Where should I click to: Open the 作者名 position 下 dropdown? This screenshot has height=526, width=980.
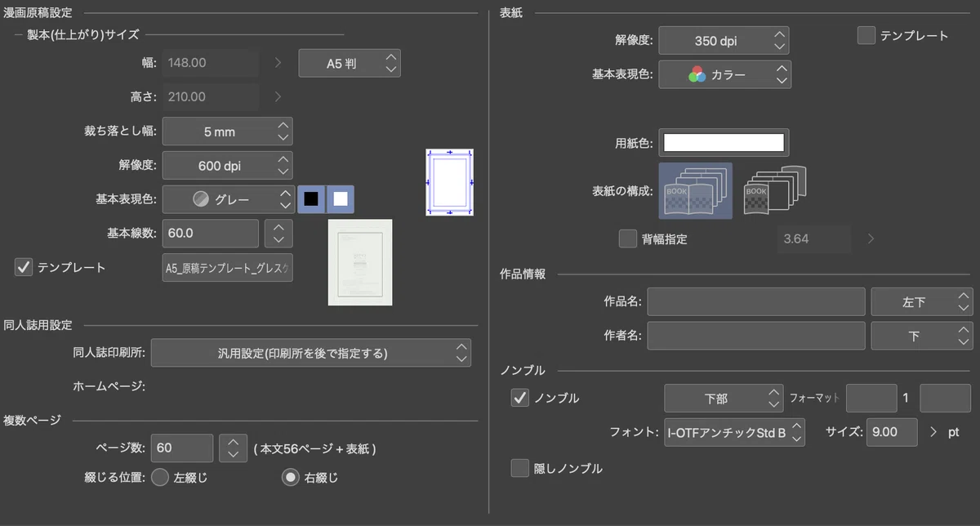coord(922,335)
